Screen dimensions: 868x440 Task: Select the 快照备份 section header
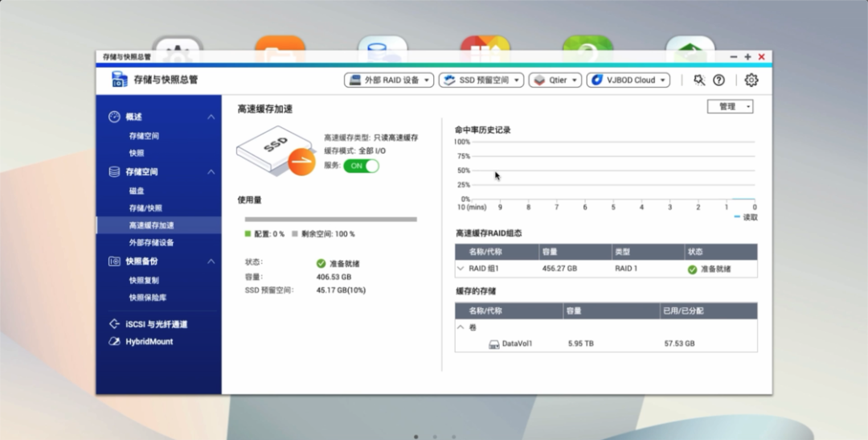pos(141,261)
